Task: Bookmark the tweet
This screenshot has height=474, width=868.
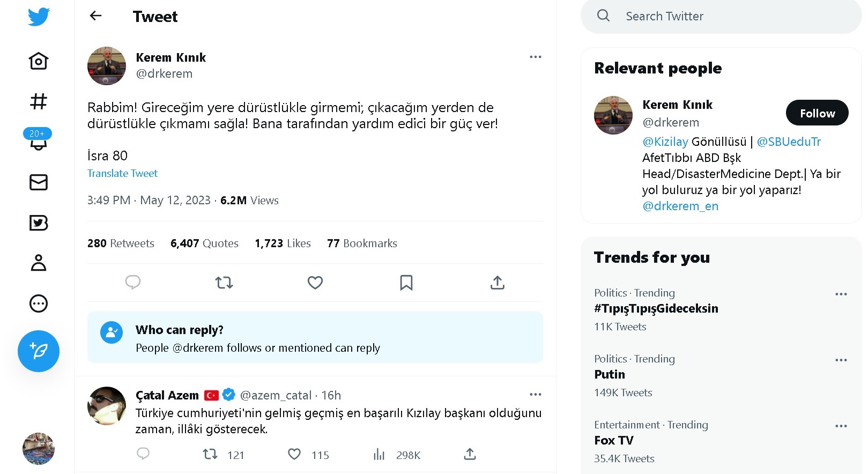Action: tap(406, 282)
